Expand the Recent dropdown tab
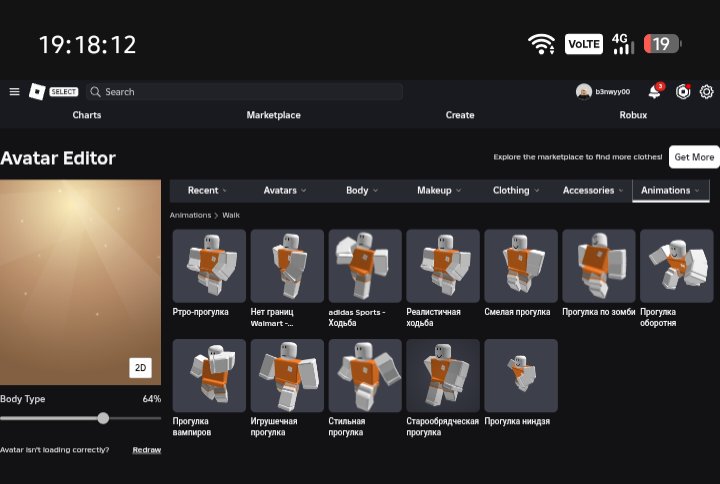This screenshot has width=720, height=484. pyautogui.click(x=207, y=191)
